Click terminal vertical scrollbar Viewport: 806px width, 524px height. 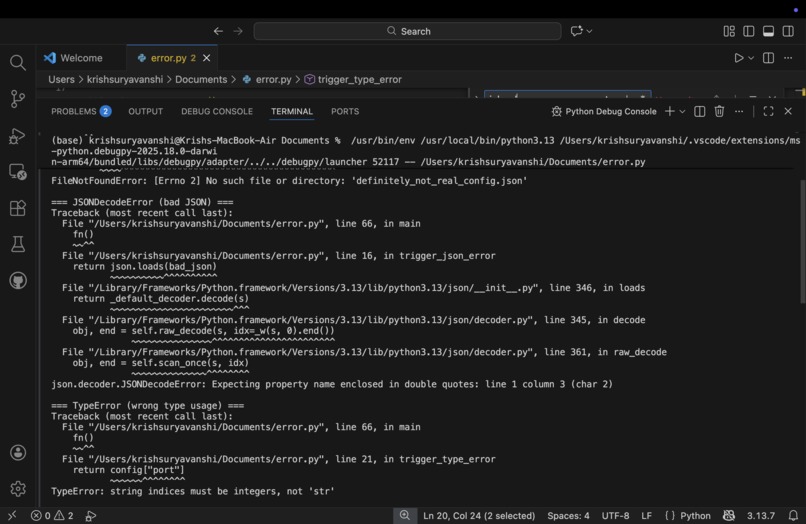tap(802, 242)
